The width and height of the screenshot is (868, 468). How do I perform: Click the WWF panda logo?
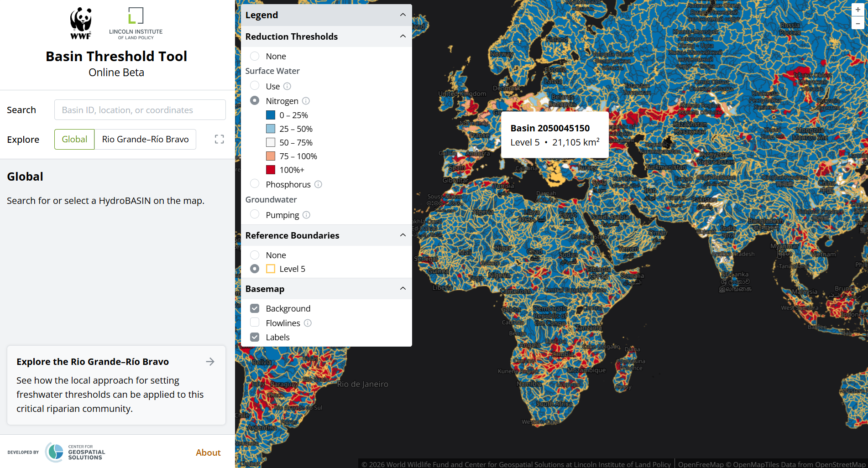tap(81, 23)
